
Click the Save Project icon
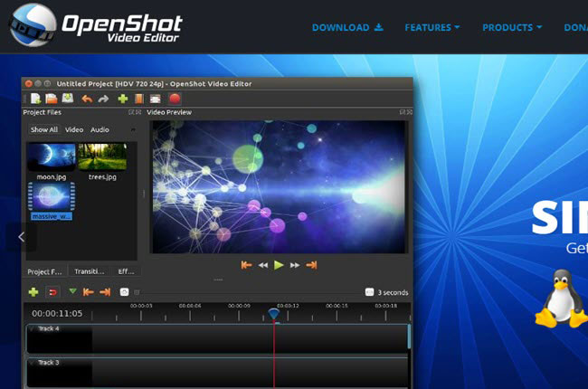pos(68,99)
